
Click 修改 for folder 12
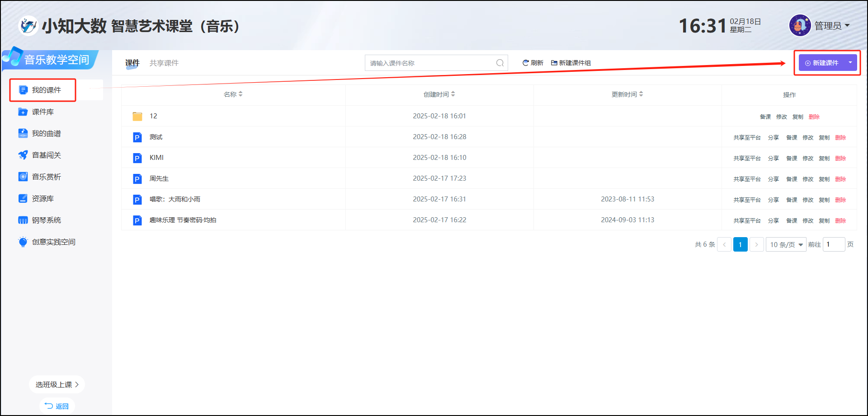(x=782, y=117)
